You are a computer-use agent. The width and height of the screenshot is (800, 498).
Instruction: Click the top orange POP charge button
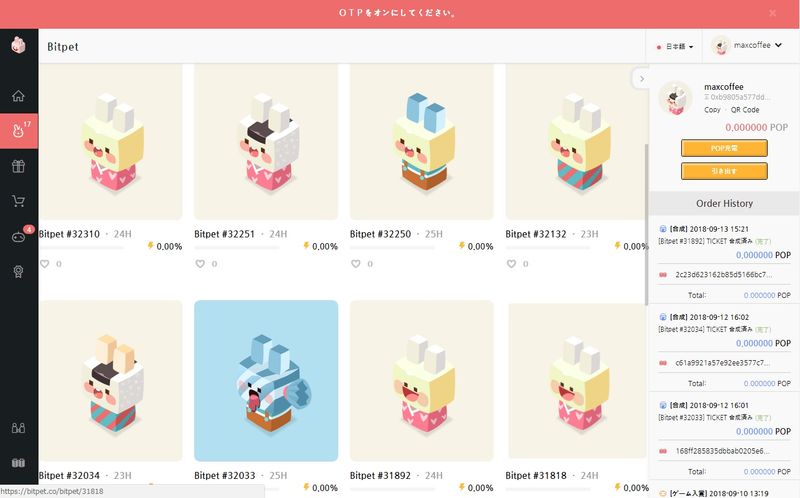(x=724, y=148)
